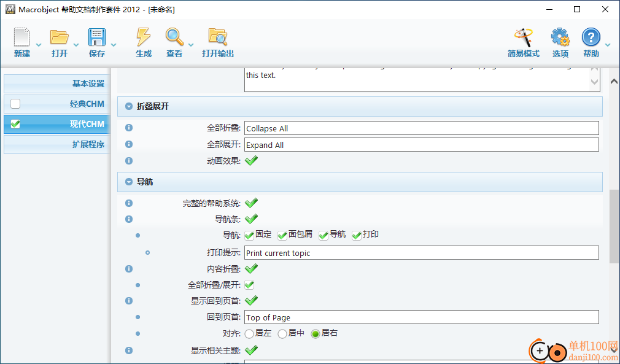Open the 基本设置 tab
620x364 pixels.
coord(56,83)
